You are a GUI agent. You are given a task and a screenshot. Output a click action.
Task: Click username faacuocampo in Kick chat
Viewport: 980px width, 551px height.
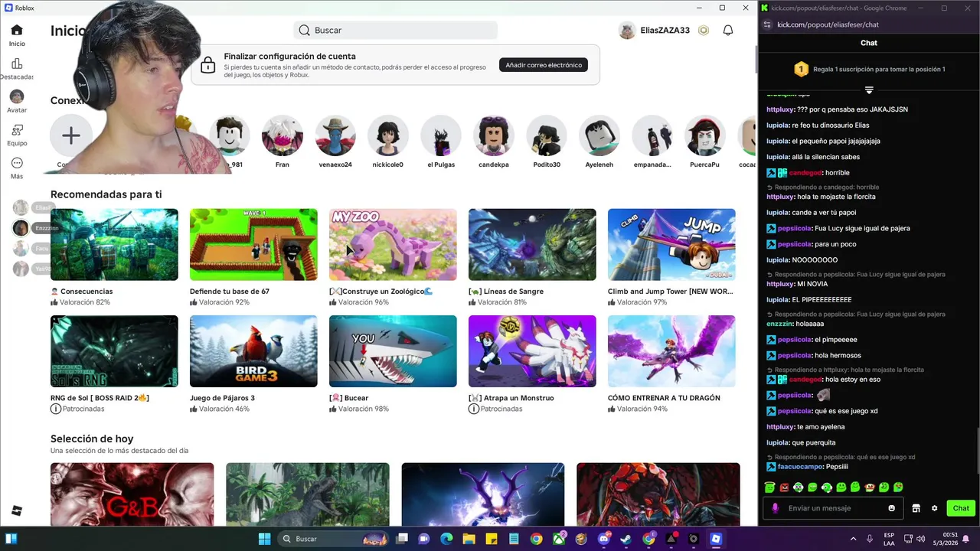point(799,467)
